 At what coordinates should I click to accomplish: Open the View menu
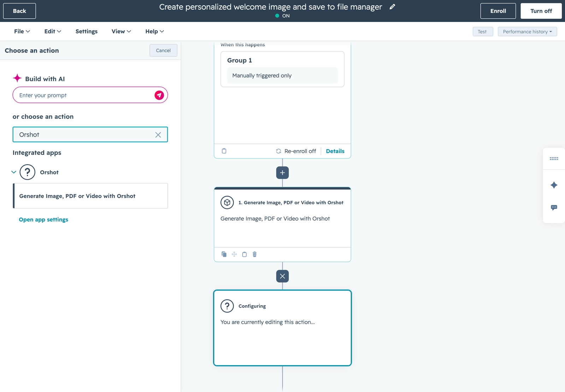[121, 31]
